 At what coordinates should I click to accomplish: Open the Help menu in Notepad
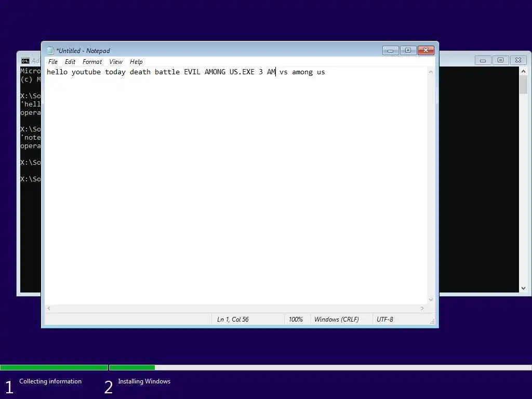coord(136,62)
